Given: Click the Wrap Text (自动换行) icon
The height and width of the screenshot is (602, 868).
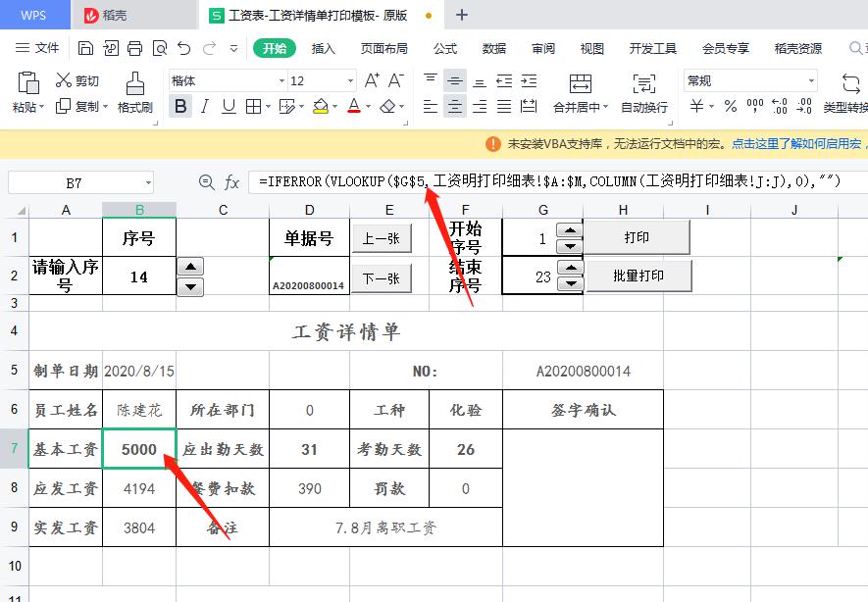Looking at the screenshot, I should pos(643,83).
